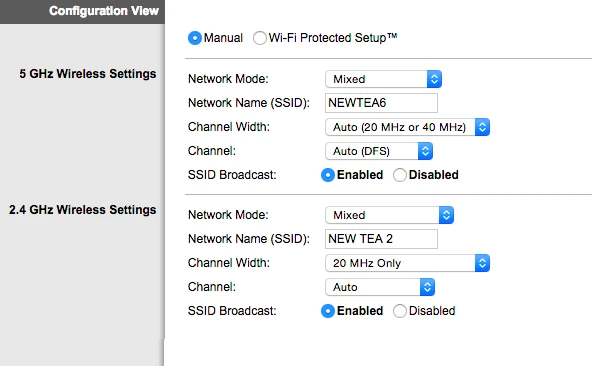Click the 2.4 GHz Channel arrow icon

click(427, 287)
